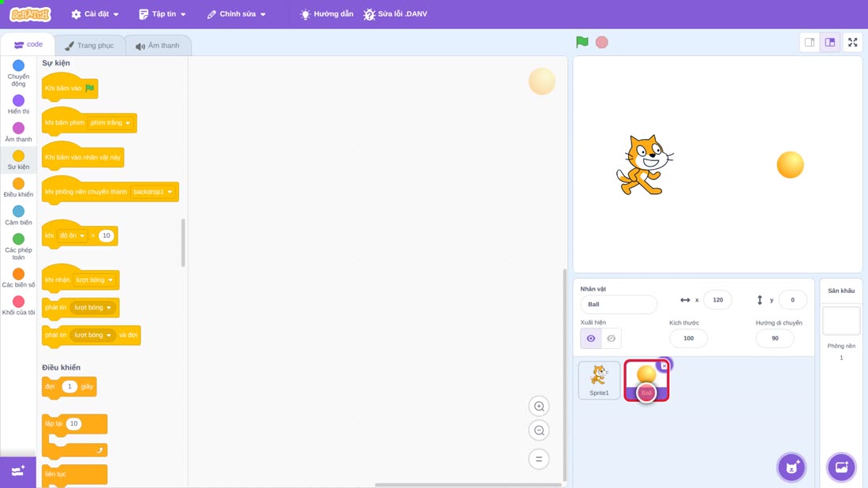Select the Chuyển động block category
The image size is (868, 488).
pos(18,73)
